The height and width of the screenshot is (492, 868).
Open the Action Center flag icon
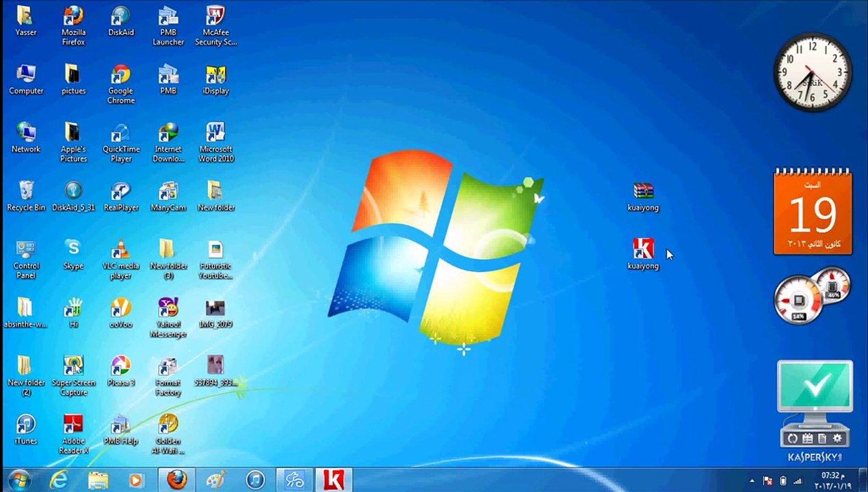[x=767, y=481]
